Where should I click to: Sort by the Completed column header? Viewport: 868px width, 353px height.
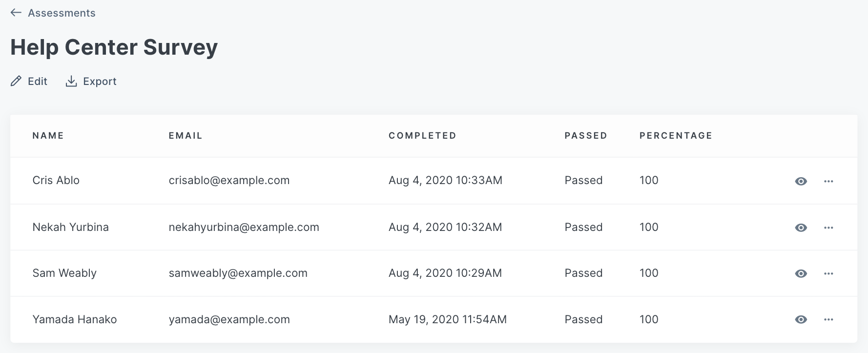pos(422,136)
